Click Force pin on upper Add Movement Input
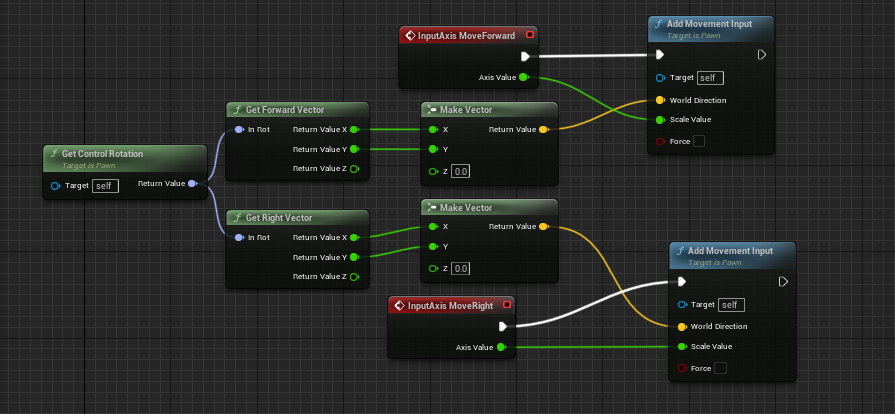This screenshot has width=895, height=414. click(x=660, y=141)
